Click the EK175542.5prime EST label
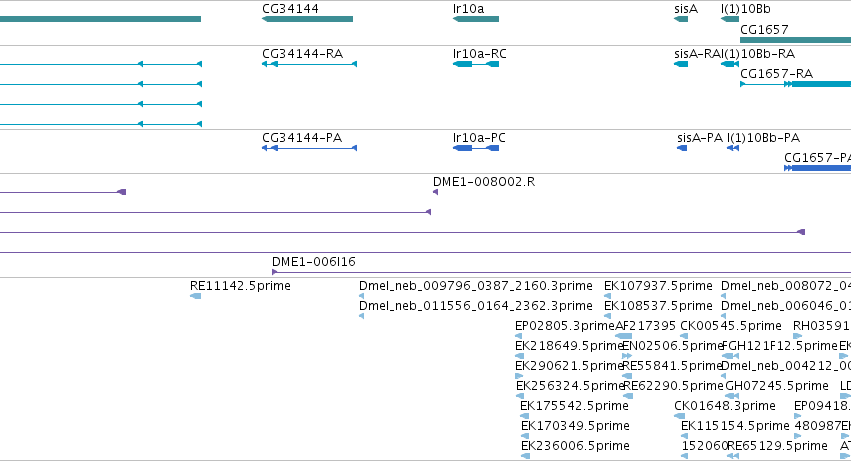Screen dimensions: 851x461 tap(574, 406)
